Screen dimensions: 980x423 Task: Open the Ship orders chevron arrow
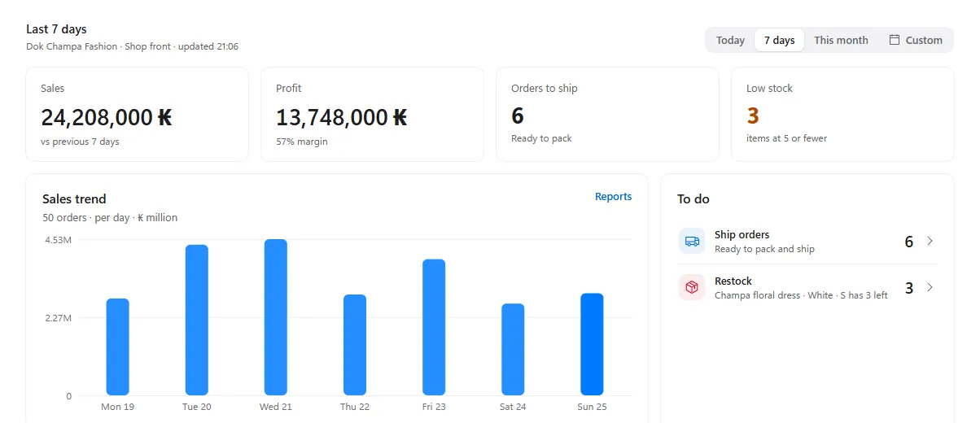point(930,241)
